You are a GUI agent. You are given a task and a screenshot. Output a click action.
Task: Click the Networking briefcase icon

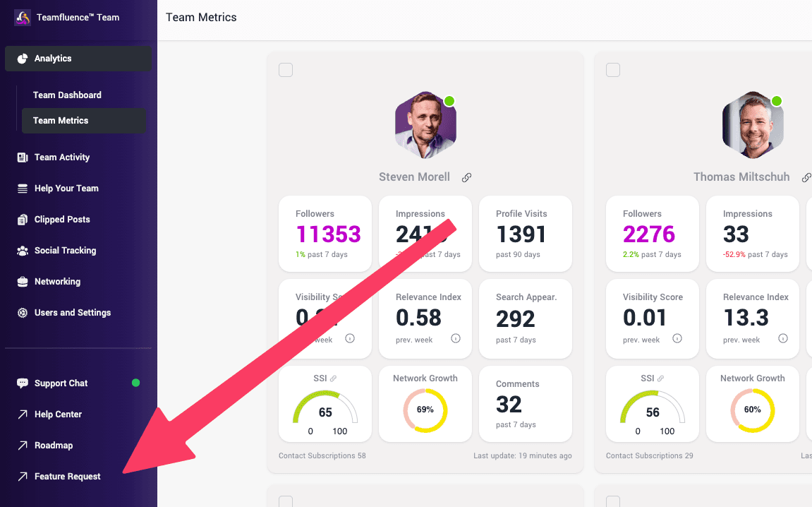(23, 282)
